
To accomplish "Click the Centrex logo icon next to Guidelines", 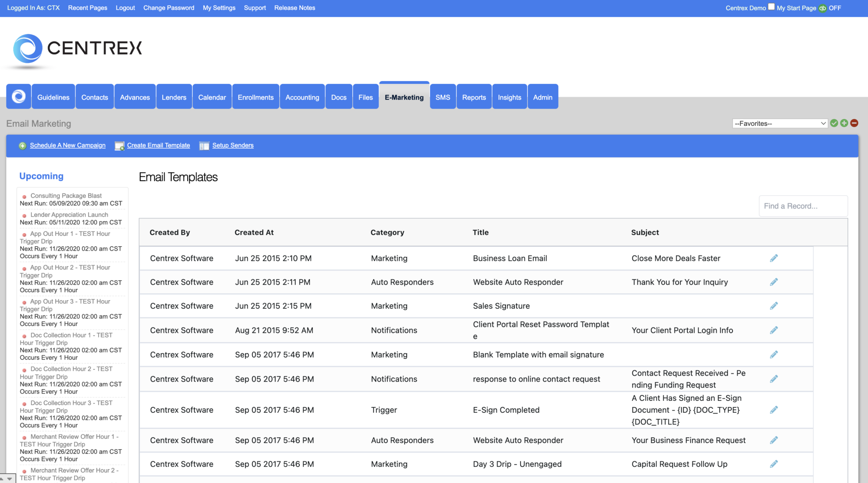I will click(18, 97).
